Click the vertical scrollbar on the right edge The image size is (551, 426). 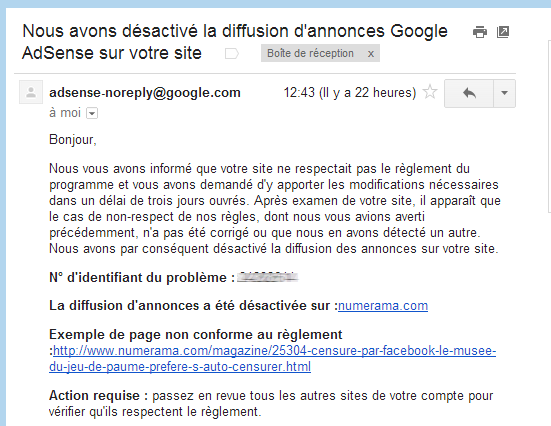549,127
